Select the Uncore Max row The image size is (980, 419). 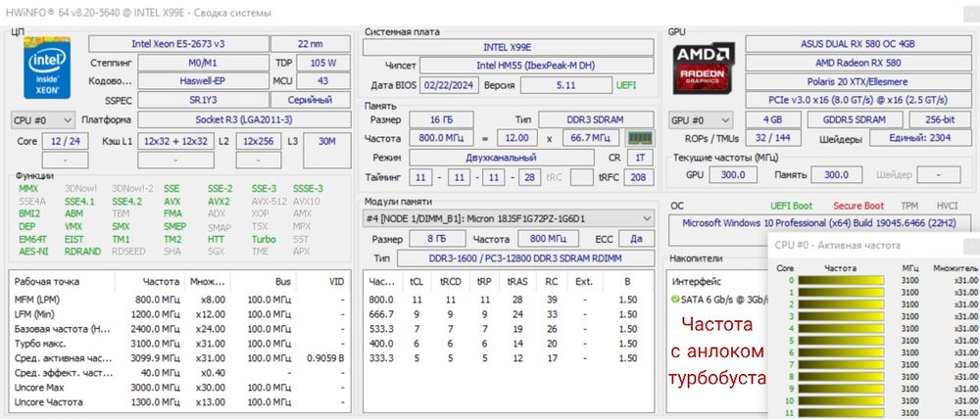[x=179, y=387]
